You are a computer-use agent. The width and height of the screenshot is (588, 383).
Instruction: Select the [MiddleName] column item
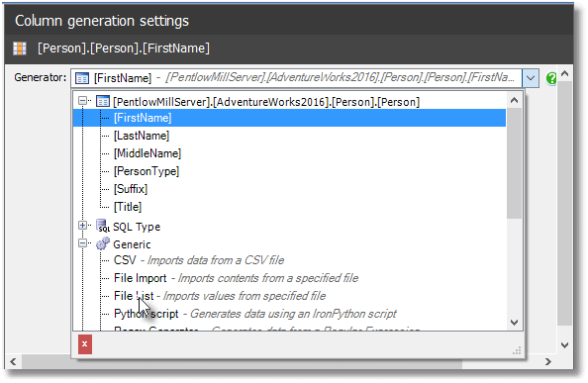[147, 153]
